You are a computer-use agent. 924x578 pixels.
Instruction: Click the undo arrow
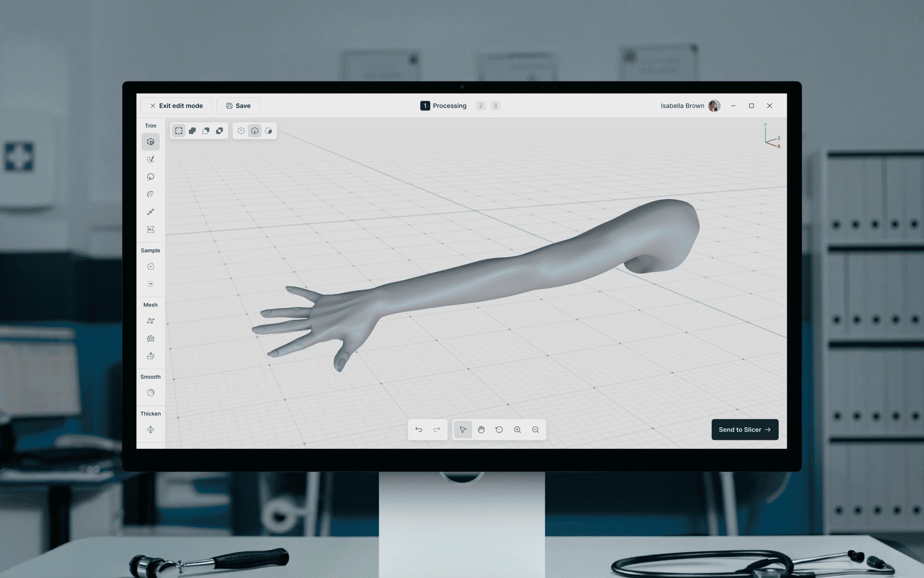click(x=419, y=430)
